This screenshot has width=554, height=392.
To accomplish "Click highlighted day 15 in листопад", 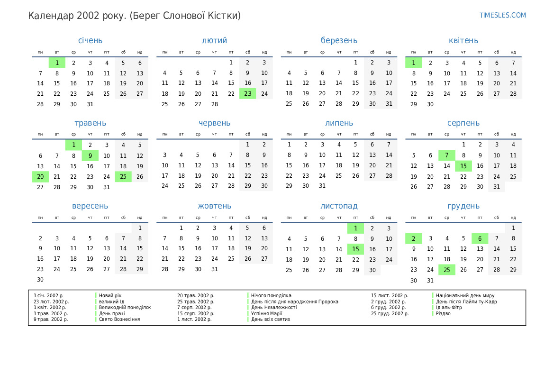I will point(355,249).
